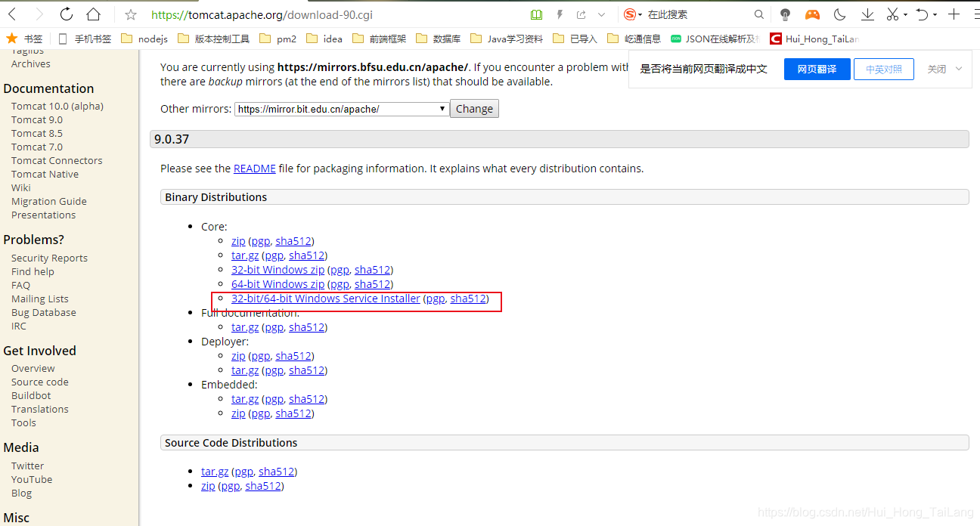Bookmark this page with the star icon

(x=130, y=14)
